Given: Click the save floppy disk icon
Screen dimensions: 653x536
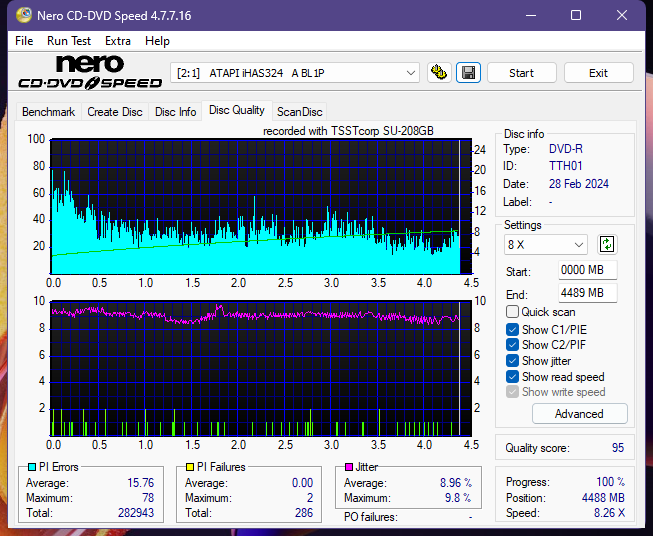Looking at the screenshot, I should pos(469,73).
